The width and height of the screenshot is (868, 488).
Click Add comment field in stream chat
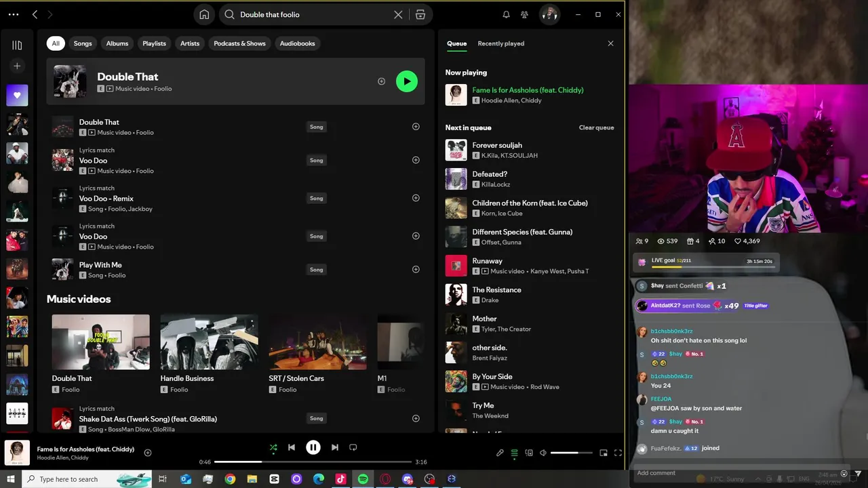[736, 473]
